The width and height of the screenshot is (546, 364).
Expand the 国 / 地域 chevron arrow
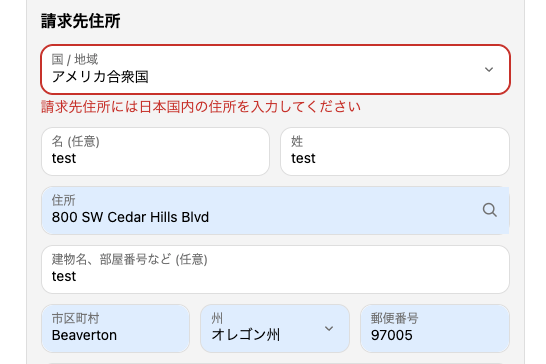(489, 70)
